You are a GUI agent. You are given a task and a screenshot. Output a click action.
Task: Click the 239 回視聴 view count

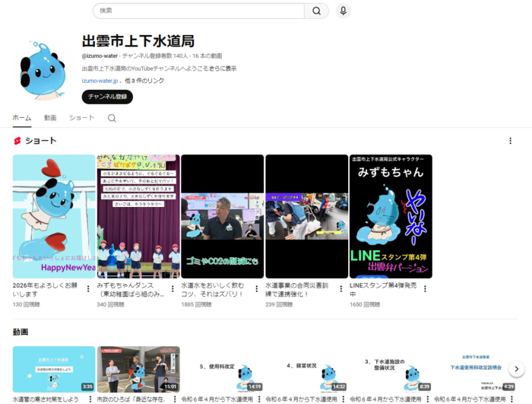coord(279,304)
